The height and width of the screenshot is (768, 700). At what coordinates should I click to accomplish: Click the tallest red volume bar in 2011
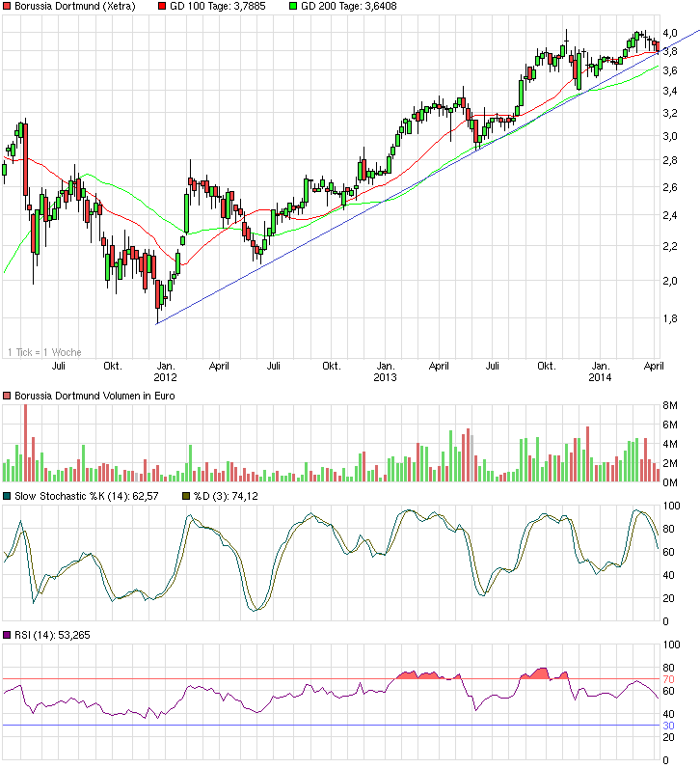(25, 443)
